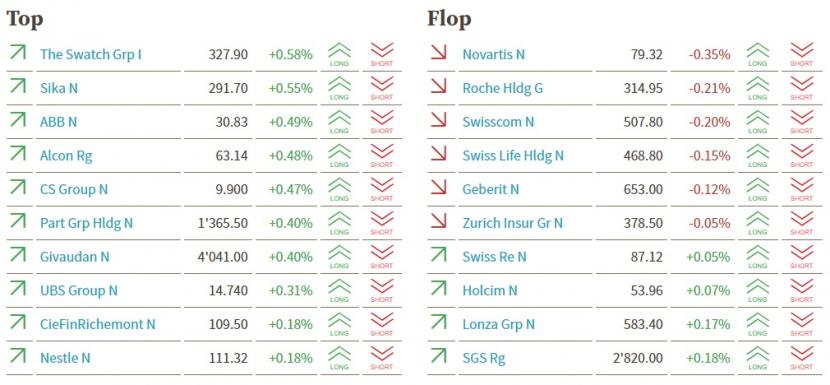Choose the SHORT icon for Novartis N
830x385 pixels.
(x=801, y=55)
